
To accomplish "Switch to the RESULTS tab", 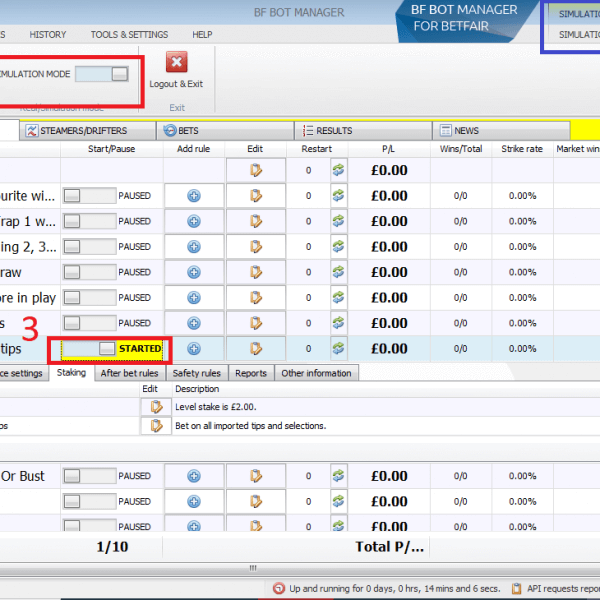I will (x=363, y=130).
